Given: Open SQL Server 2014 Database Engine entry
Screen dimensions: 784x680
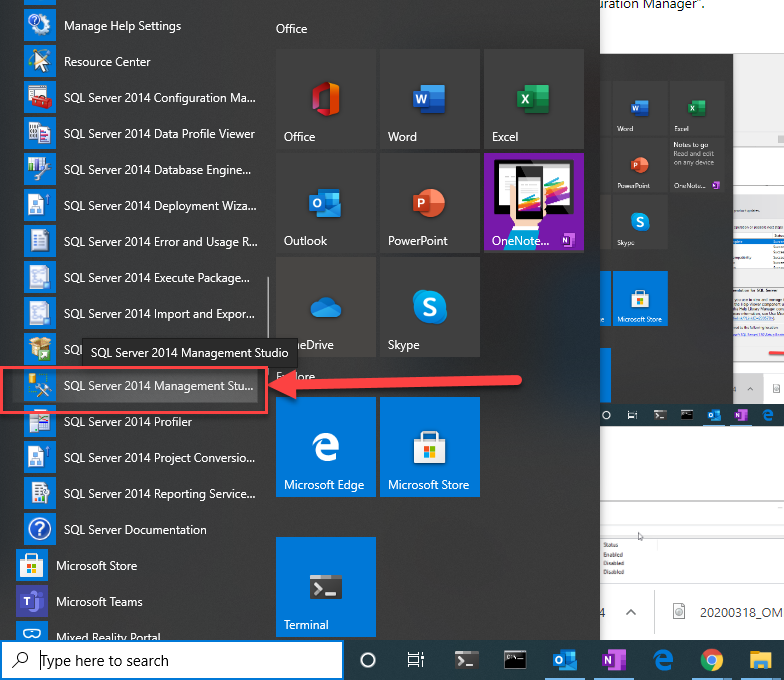Looking at the screenshot, I should 140,170.
